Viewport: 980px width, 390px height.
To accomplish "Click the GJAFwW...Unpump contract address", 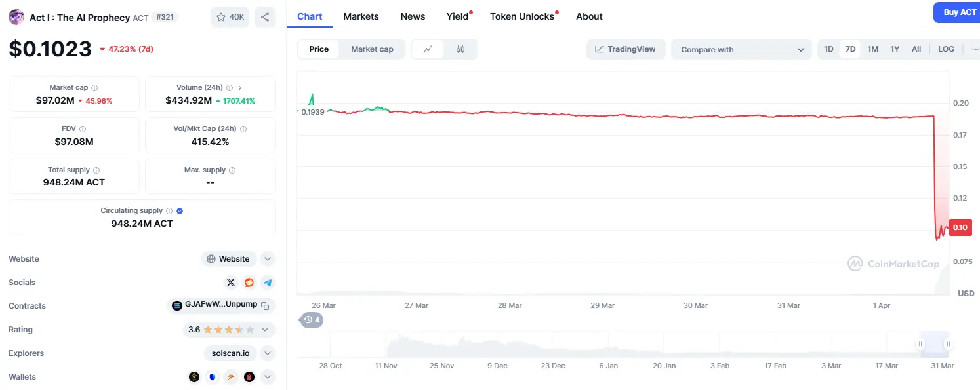I will (221, 305).
